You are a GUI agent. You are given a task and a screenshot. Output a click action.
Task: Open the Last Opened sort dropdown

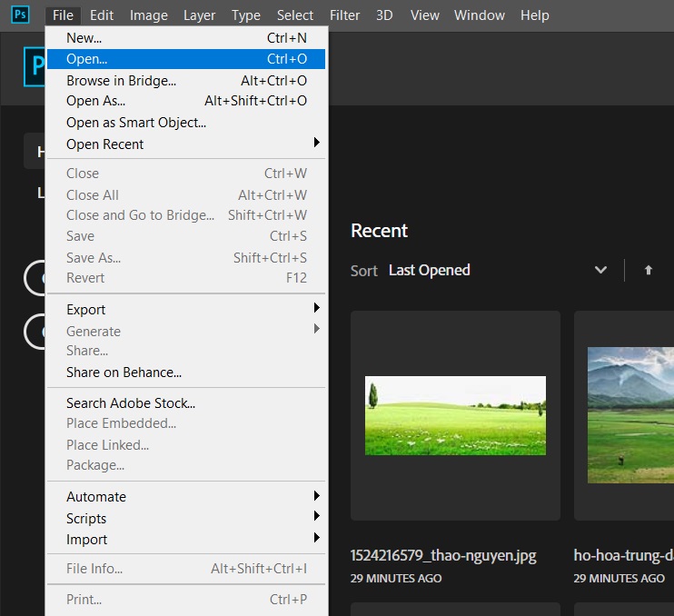pyautogui.click(x=498, y=270)
